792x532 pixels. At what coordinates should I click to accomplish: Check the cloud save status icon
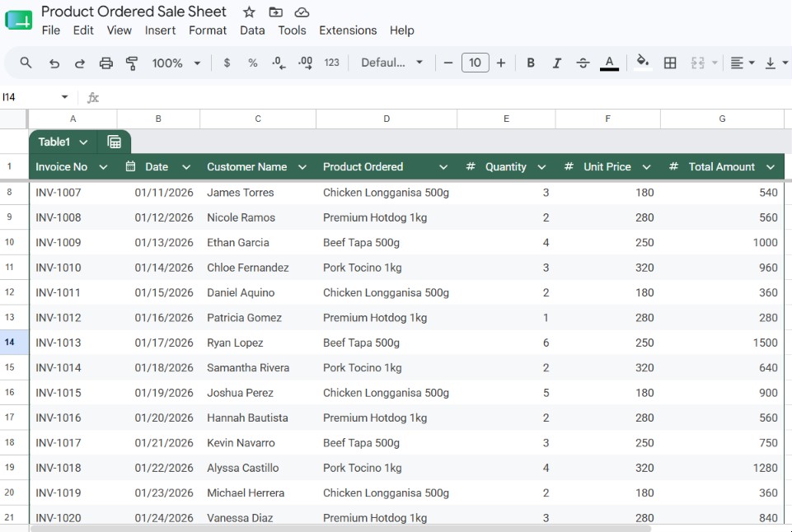click(302, 12)
